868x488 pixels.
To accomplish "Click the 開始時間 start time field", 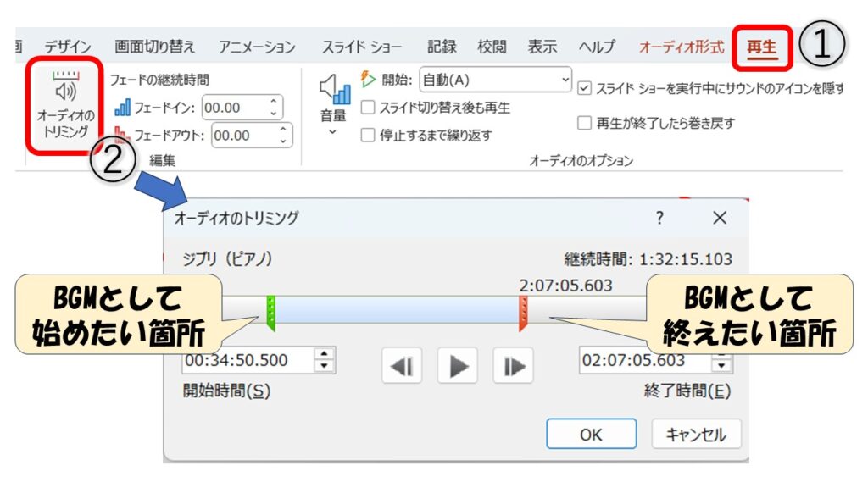I will point(248,360).
